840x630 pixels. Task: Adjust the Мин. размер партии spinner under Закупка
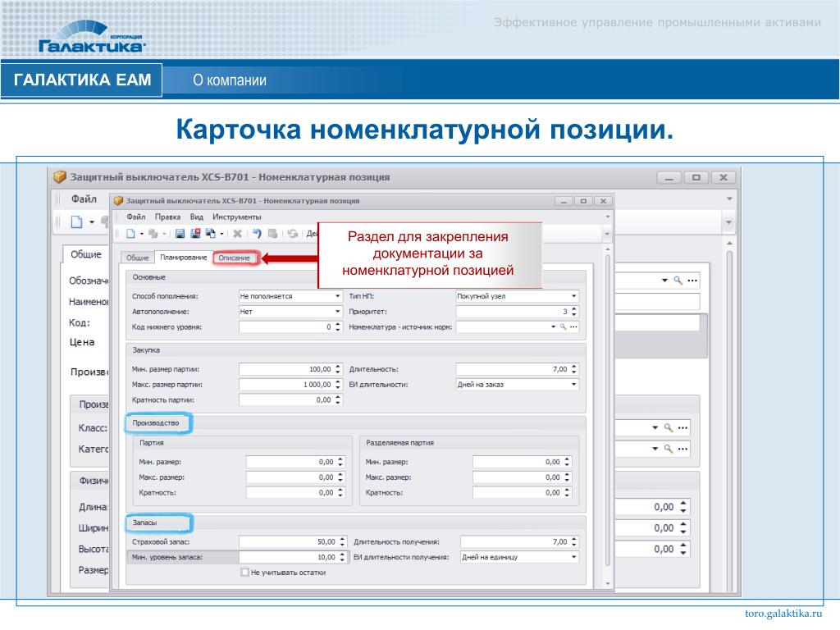coord(337,369)
